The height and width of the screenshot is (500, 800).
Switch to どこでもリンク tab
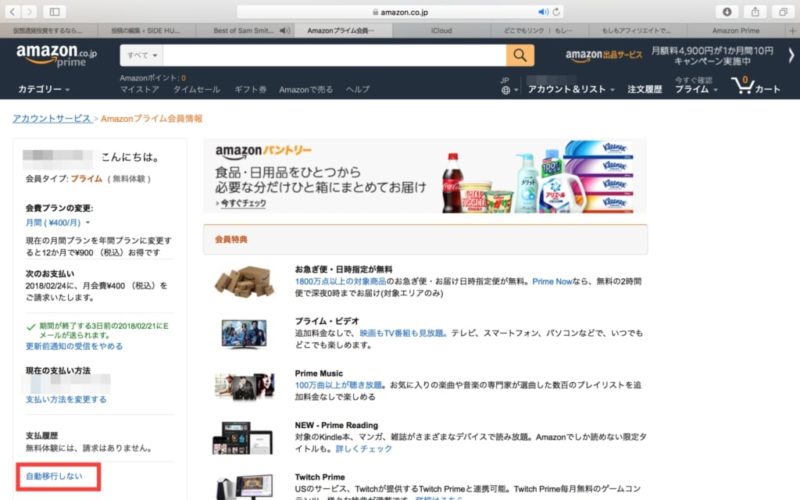point(538,31)
